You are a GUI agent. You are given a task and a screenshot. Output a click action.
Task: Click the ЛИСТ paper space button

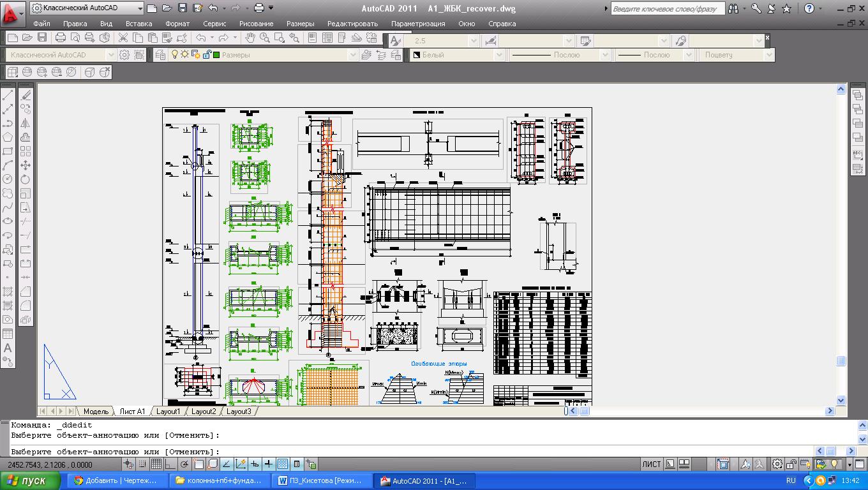652,464
